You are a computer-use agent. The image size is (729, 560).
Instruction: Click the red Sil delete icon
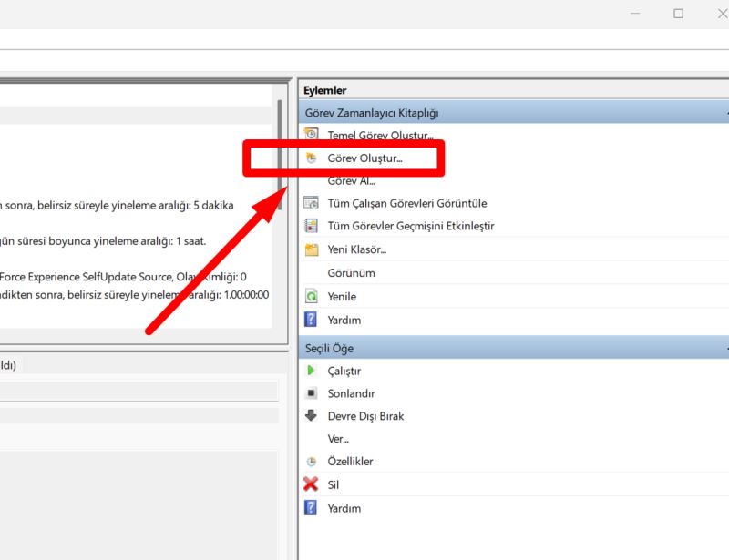pos(311,484)
